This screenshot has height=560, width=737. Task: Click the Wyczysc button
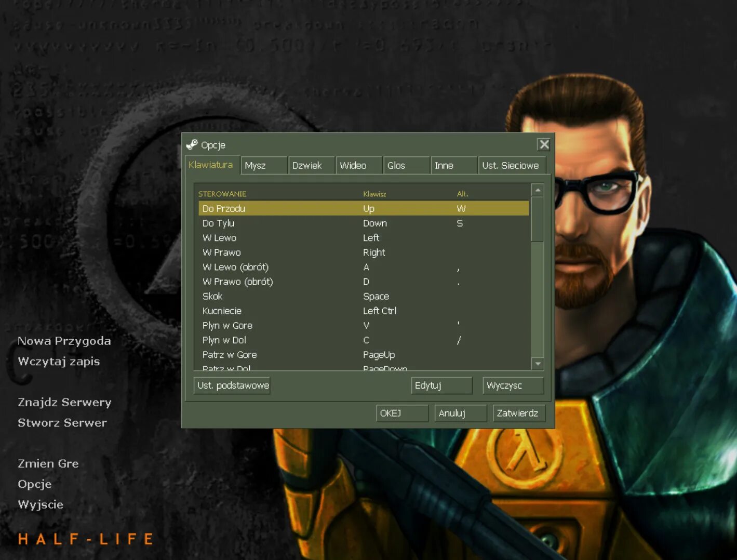(x=513, y=385)
